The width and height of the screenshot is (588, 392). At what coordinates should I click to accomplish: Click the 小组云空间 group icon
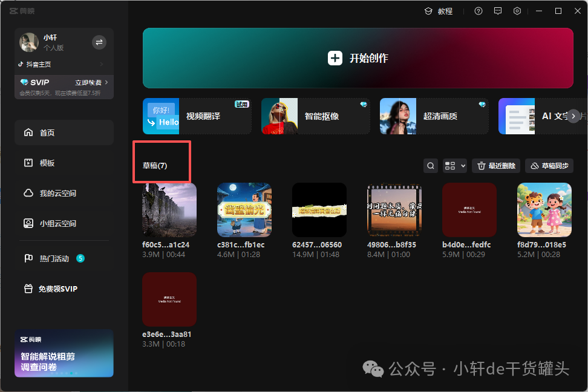[28, 224]
